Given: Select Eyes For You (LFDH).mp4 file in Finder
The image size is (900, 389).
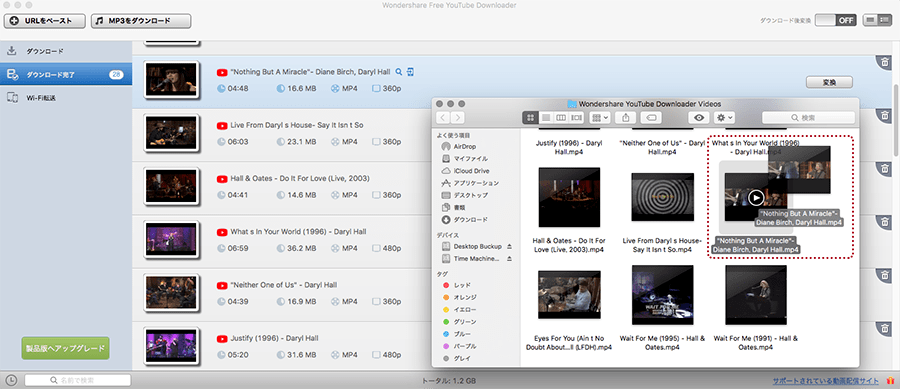Looking at the screenshot, I should tap(569, 294).
